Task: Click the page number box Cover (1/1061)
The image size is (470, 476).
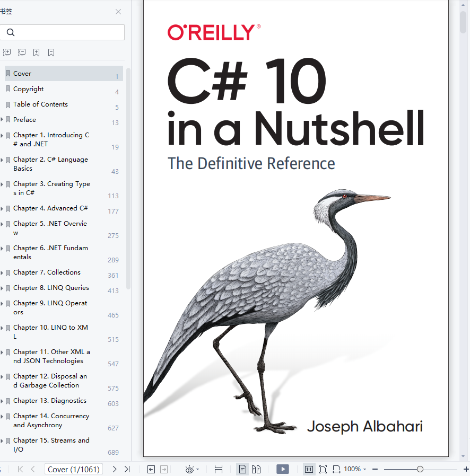Action: point(74,469)
